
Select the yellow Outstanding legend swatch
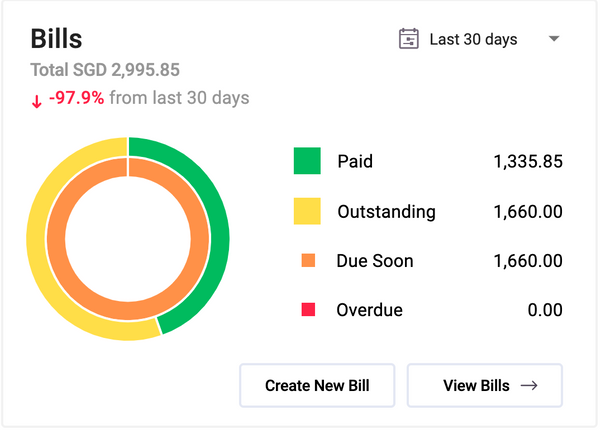pos(307,211)
